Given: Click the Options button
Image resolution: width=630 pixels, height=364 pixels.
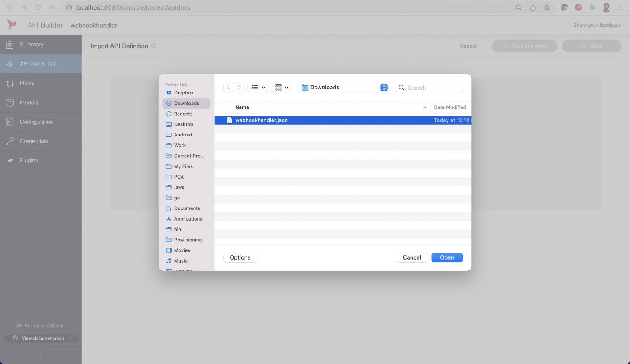Looking at the screenshot, I should (240, 257).
